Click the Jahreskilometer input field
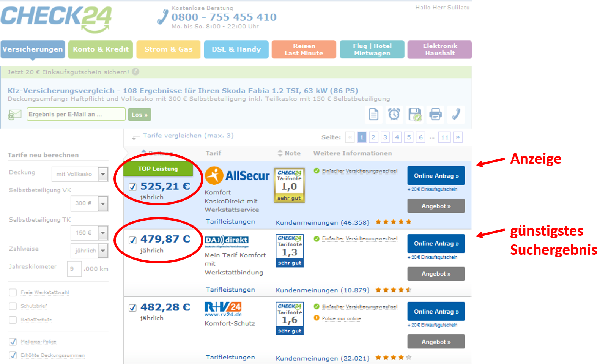608x364 pixels. tap(74, 269)
